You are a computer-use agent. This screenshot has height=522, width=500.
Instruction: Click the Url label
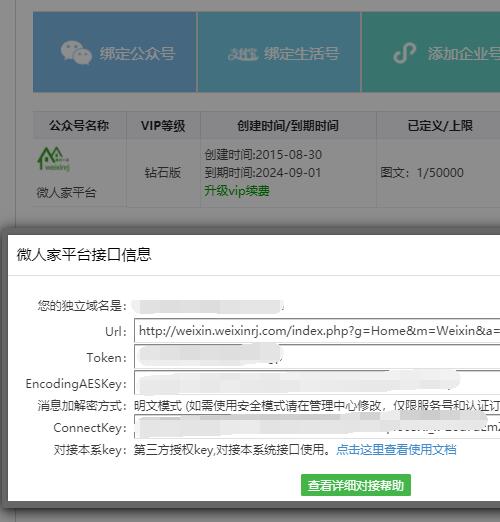click(x=116, y=332)
